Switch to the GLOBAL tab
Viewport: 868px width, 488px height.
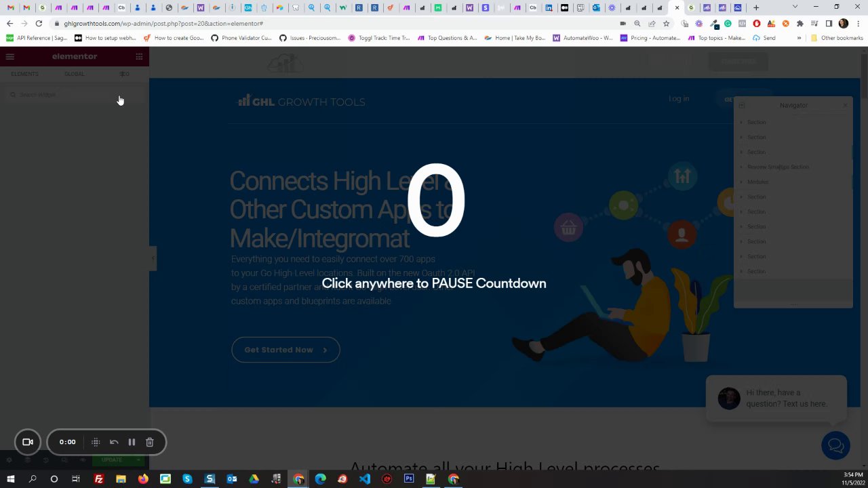pos(75,74)
